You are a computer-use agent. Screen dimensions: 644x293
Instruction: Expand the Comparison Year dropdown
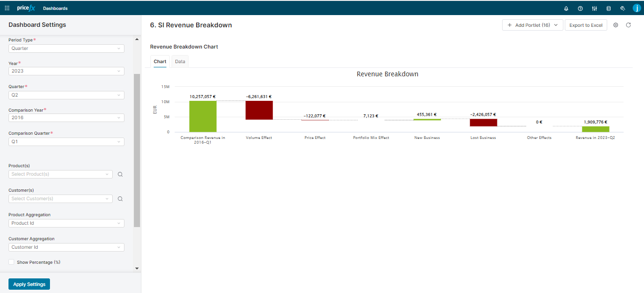[x=66, y=117]
